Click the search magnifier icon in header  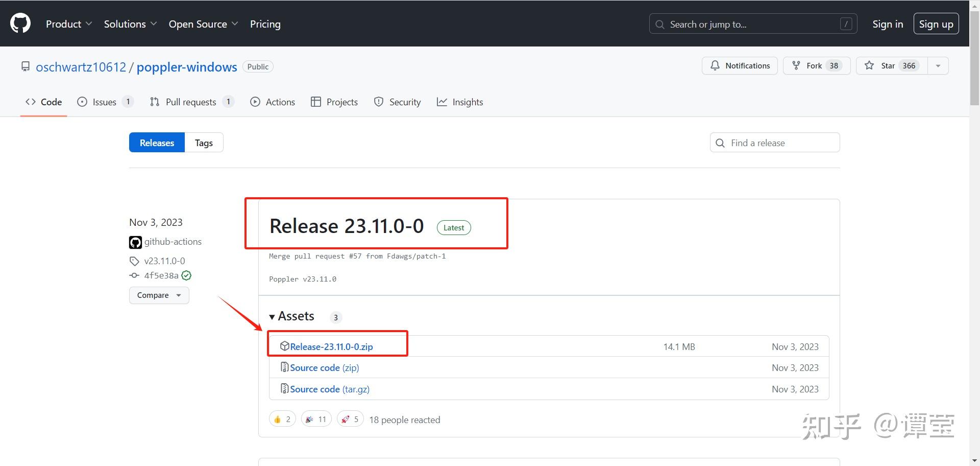(x=660, y=25)
